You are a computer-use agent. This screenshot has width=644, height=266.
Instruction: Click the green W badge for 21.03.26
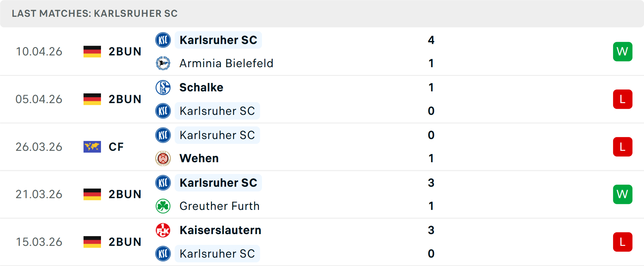tap(623, 194)
